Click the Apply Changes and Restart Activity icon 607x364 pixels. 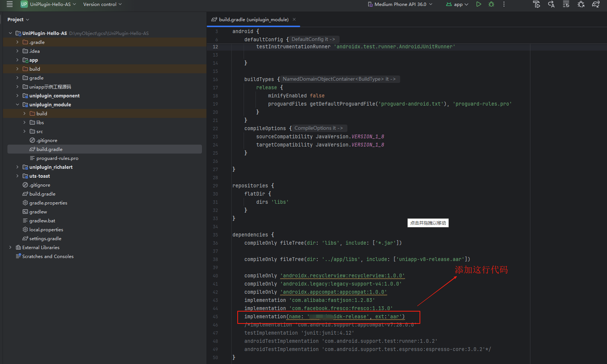tap(551, 4)
